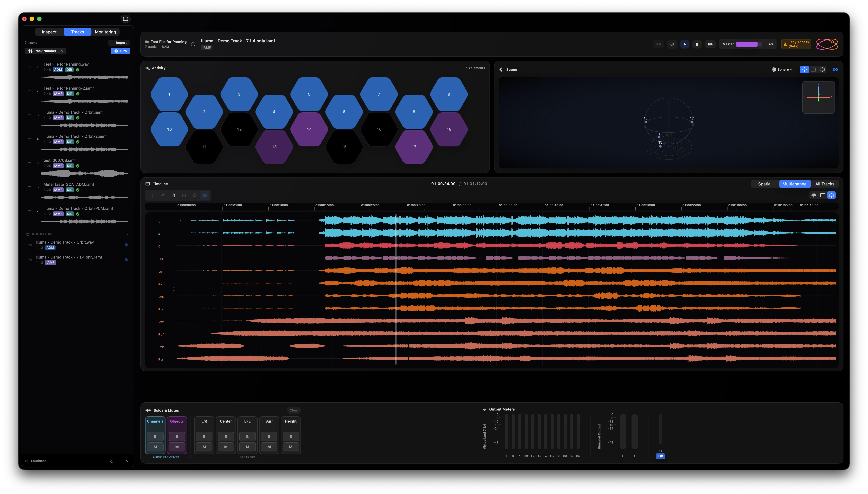Click drag handle of Test File for Panning.wav

(29, 67)
